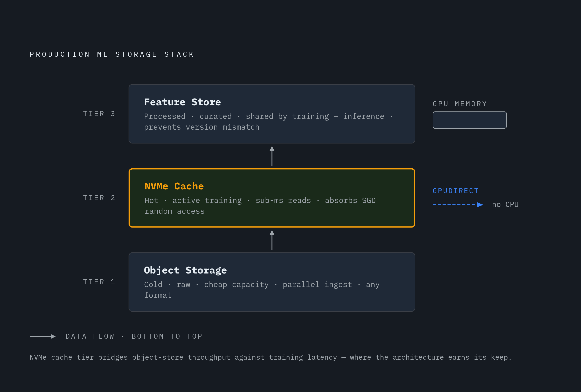Click the footer caption about NVMe cache tier
581x392 pixels.
(271, 357)
